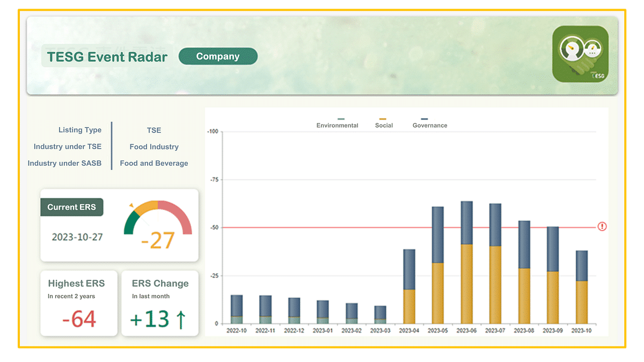The height and width of the screenshot is (362, 644).
Task: Click the 2023-04 x-axis label
Action: tap(409, 331)
